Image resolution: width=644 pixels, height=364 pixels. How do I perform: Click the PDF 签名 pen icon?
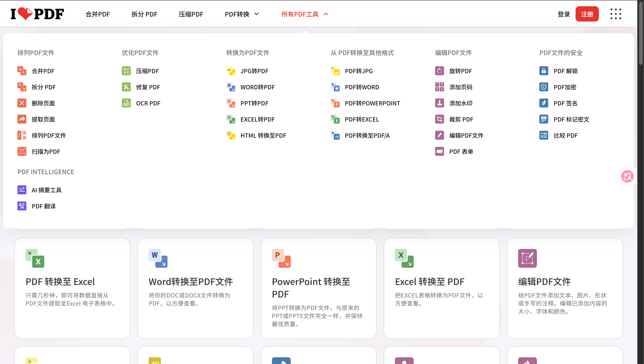[x=544, y=103]
